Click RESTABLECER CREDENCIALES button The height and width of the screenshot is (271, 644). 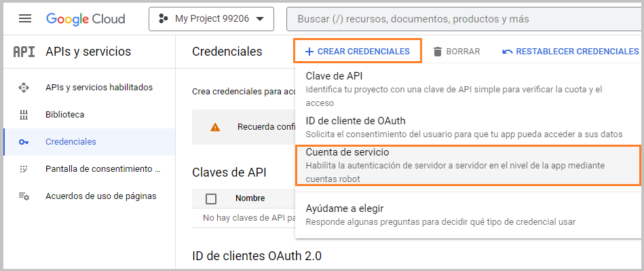point(571,52)
